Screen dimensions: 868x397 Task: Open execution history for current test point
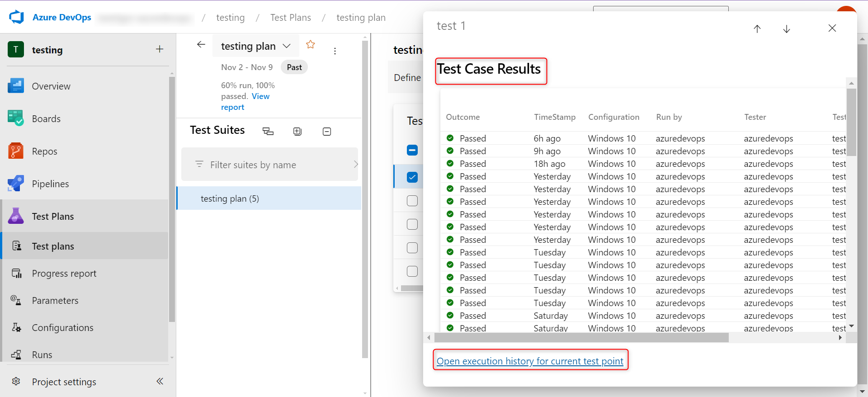(530, 361)
